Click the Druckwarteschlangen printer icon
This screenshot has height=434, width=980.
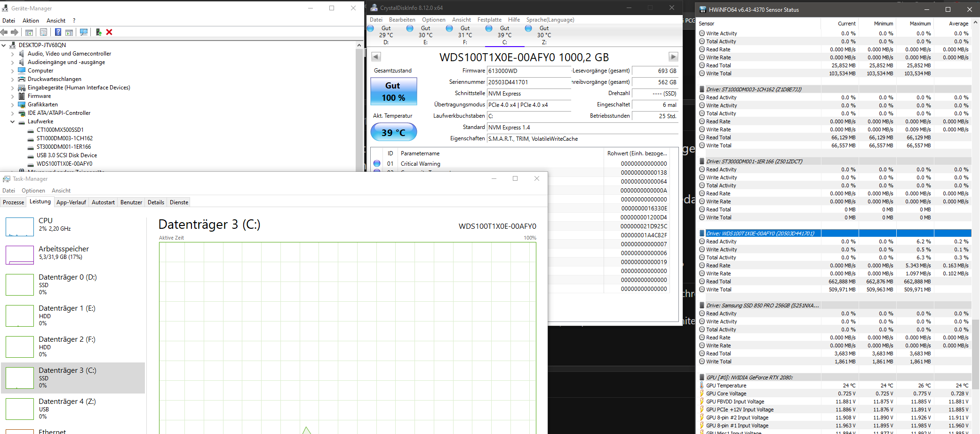[x=22, y=79]
